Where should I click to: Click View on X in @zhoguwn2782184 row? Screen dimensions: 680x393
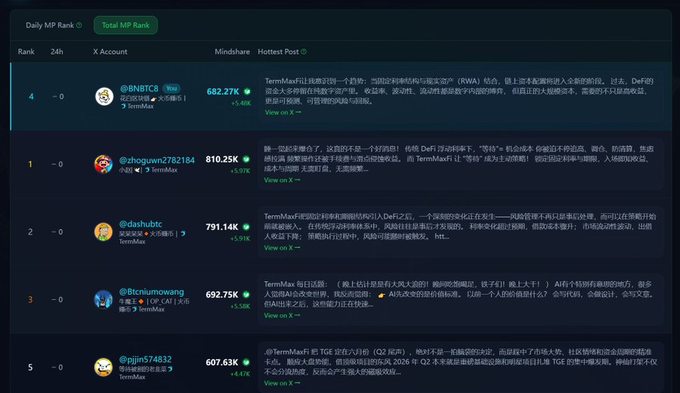282,180
